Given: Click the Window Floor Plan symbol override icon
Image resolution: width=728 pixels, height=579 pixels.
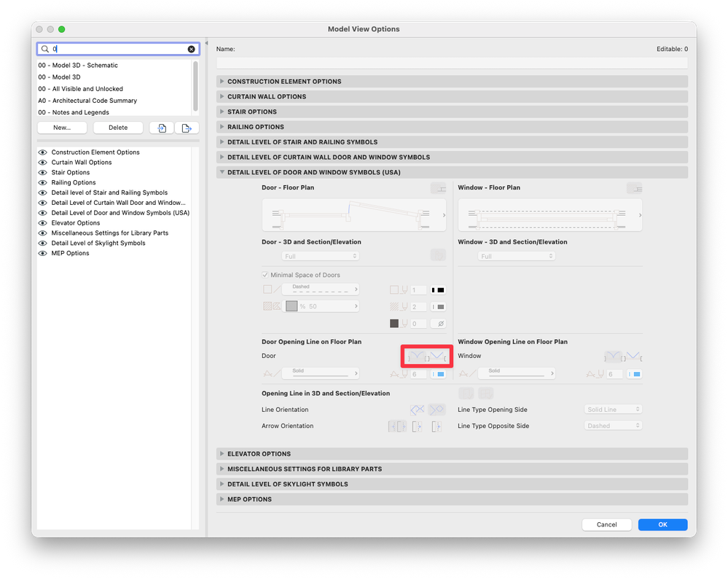Looking at the screenshot, I should click(634, 187).
